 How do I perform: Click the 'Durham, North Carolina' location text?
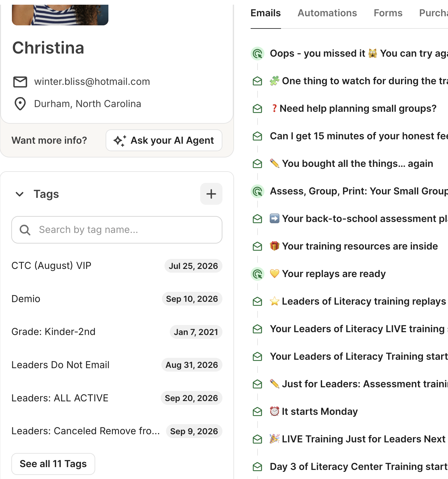tap(88, 104)
